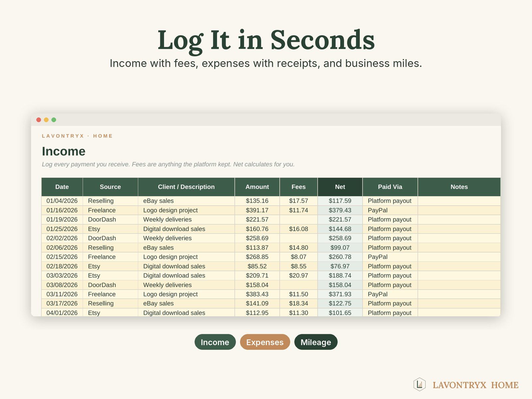Select eBay sales in 03/17/2026 row
The width and height of the screenshot is (532, 399).
pos(186,304)
